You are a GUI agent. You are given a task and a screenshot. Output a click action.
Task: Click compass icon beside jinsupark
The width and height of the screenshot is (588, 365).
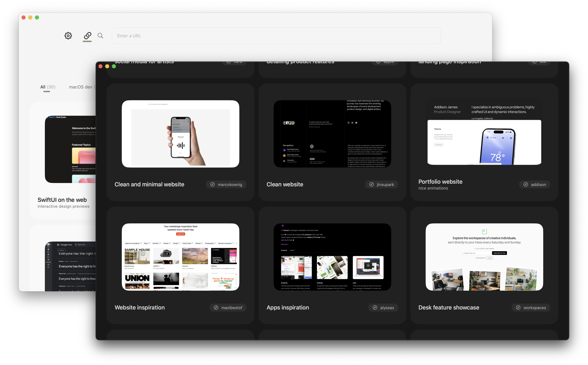(371, 184)
